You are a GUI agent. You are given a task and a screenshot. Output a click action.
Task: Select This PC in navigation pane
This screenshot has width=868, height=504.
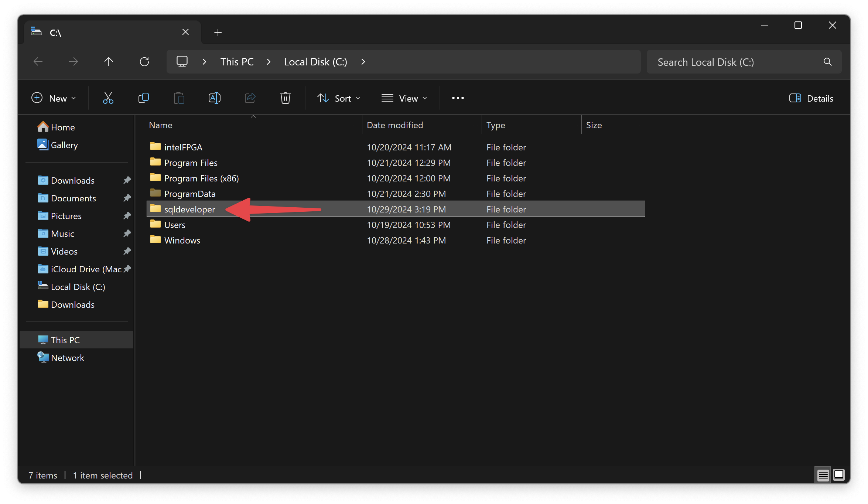[76, 340]
